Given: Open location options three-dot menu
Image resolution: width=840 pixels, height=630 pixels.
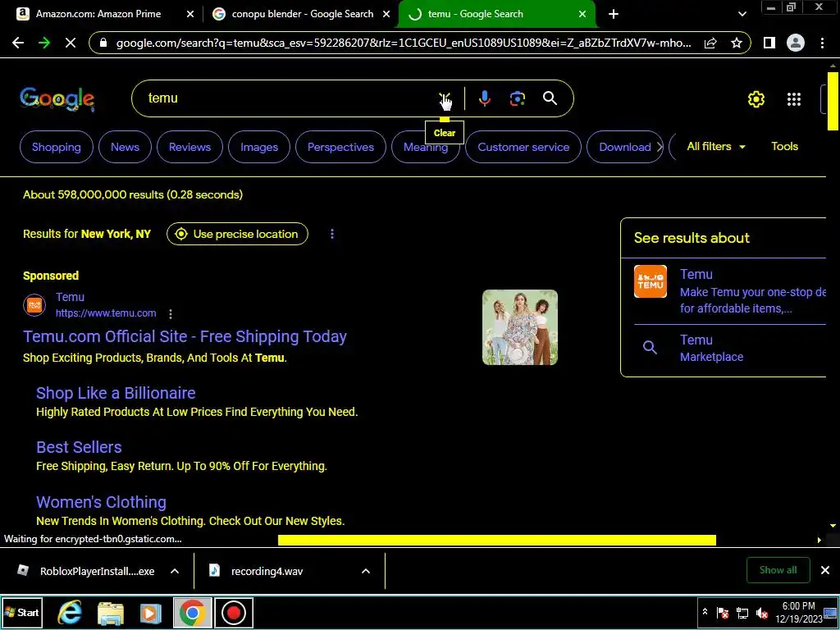Looking at the screenshot, I should [x=332, y=234].
